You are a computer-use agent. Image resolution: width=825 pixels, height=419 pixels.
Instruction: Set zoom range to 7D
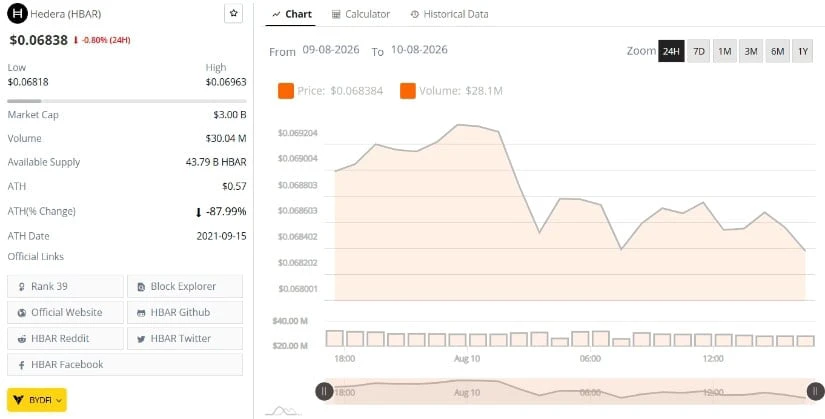698,51
